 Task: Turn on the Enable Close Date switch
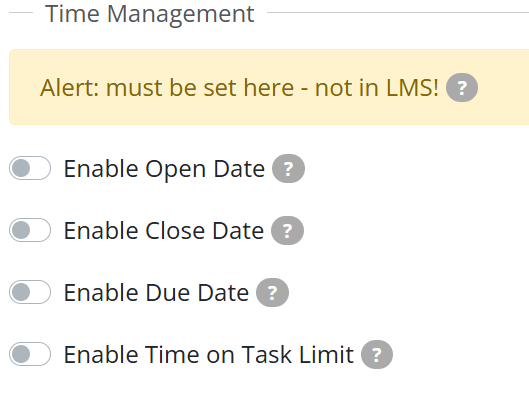(x=30, y=230)
